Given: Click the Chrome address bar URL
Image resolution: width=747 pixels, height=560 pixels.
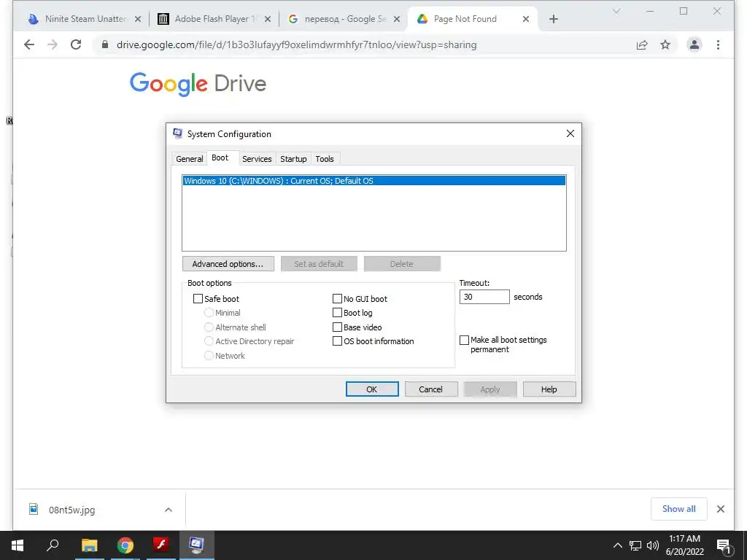Looking at the screenshot, I should coord(296,44).
